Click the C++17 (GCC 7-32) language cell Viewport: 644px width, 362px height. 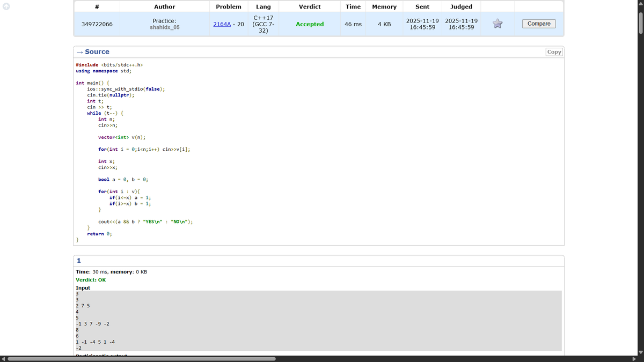click(x=264, y=24)
